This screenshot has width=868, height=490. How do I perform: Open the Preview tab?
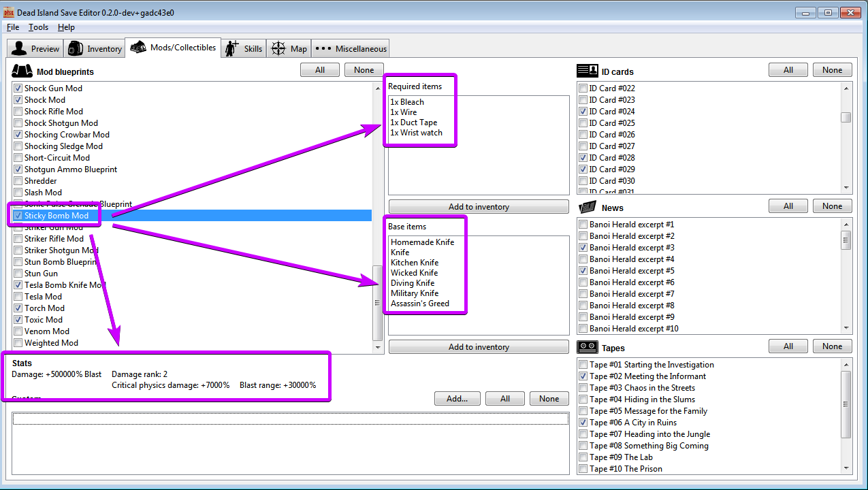[35, 48]
